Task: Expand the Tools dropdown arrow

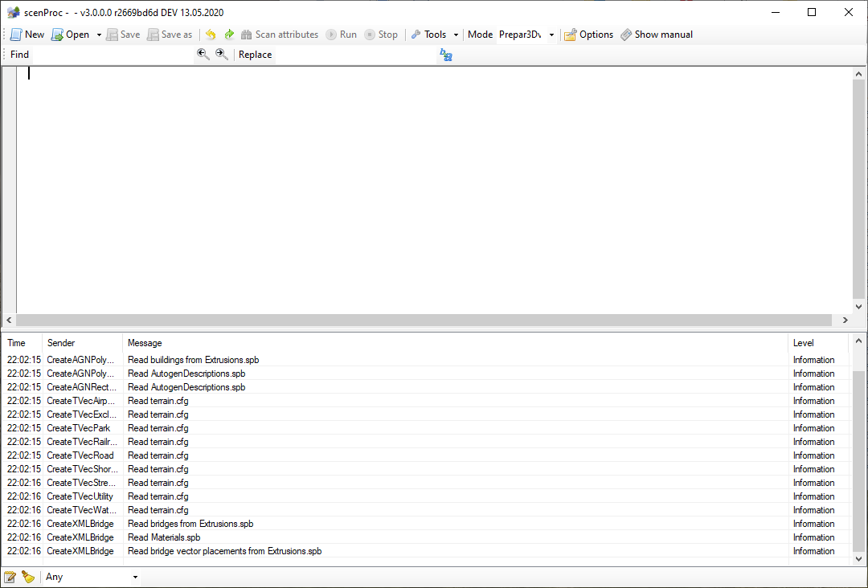Action: (457, 35)
